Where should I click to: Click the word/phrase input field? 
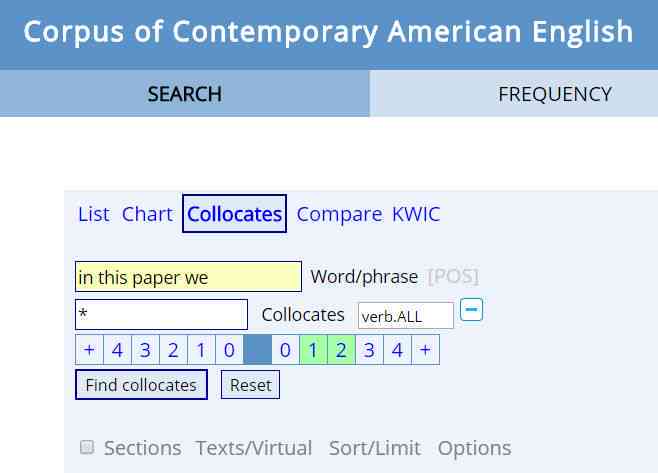tap(188, 277)
